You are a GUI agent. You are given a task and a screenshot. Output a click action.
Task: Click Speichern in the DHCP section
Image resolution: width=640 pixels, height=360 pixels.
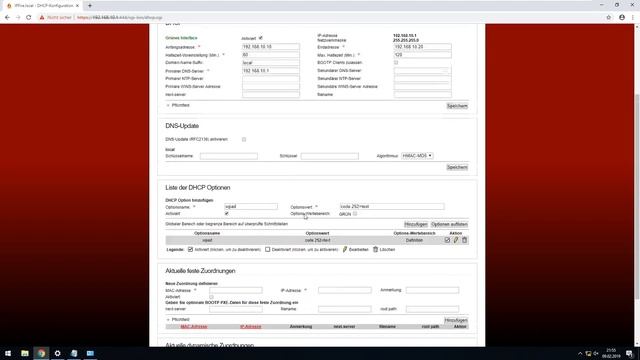pos(457,106)
